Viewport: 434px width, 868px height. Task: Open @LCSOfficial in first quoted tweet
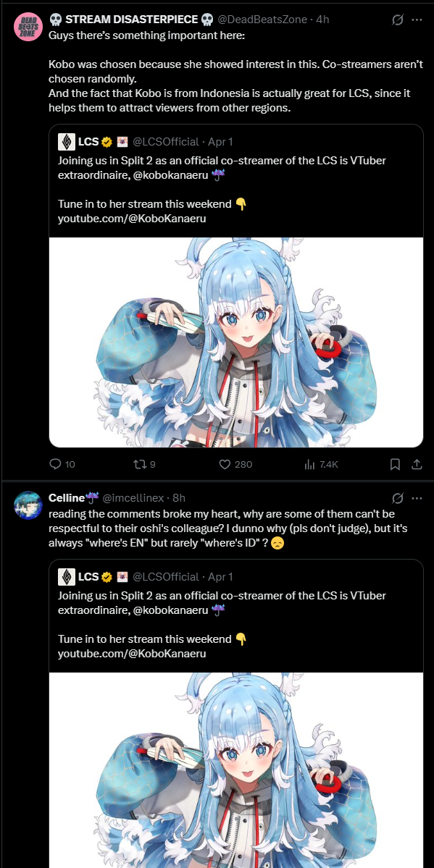coord(166,142)
